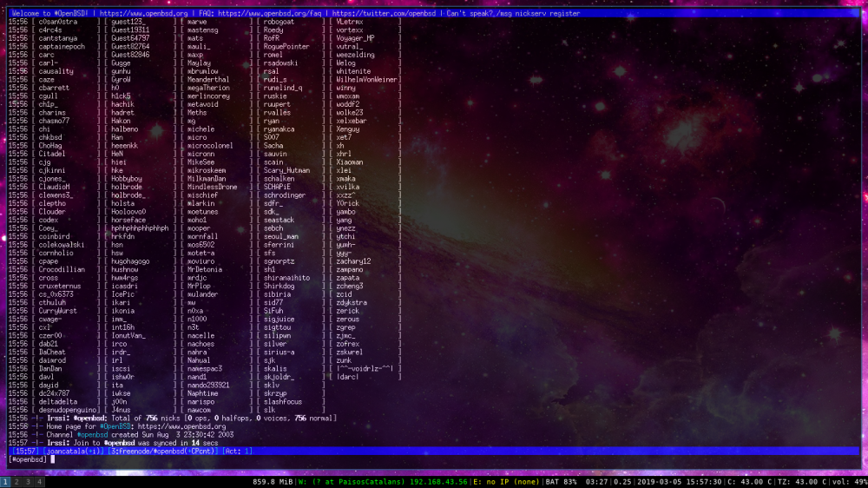Click the 'was synced in 14 secs' message
868x488 pixels.
176,443
